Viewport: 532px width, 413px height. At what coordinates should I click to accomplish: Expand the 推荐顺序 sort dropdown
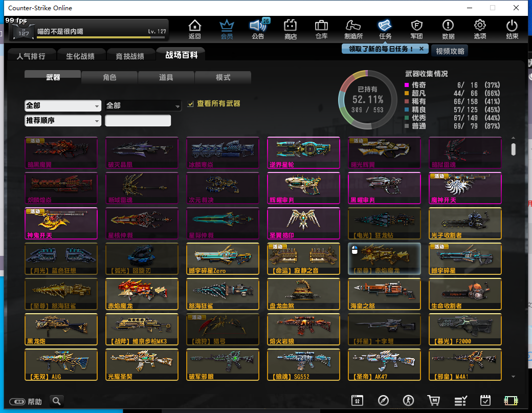point(63,120)
